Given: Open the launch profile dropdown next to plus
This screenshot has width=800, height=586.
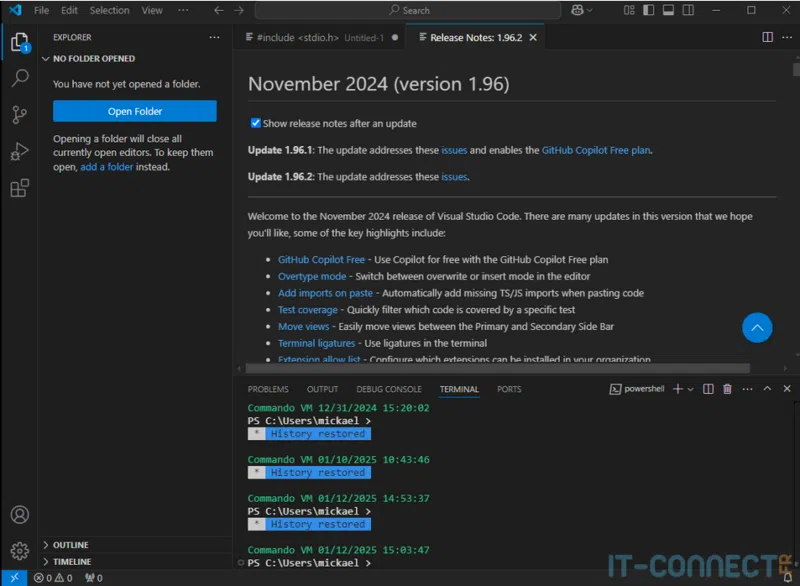Looking at the screenshot, I should pyautogui.click(x=689, y=389).
